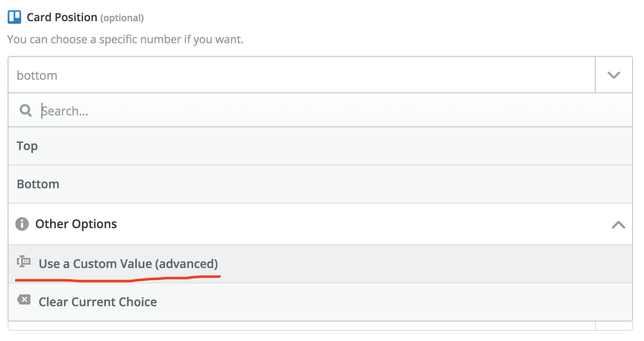Select the Top option
The height and width of the screenshot is (341, 644).
click(320, 146)
